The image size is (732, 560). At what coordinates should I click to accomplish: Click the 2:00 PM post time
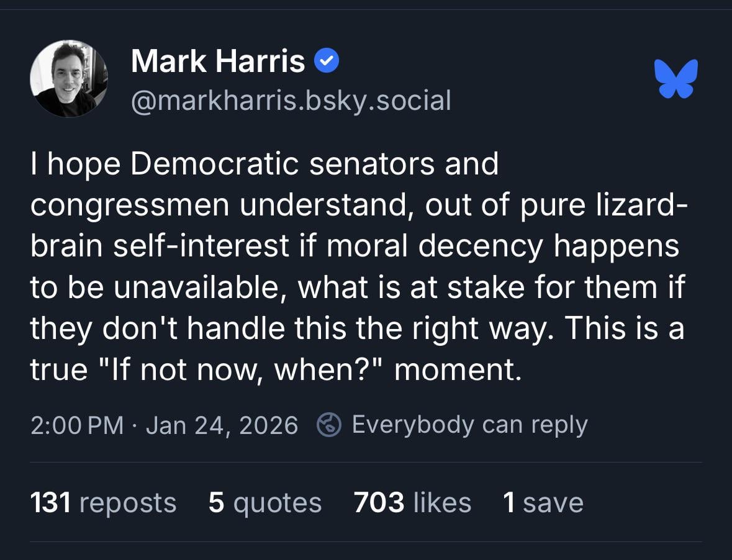[76, 426]
